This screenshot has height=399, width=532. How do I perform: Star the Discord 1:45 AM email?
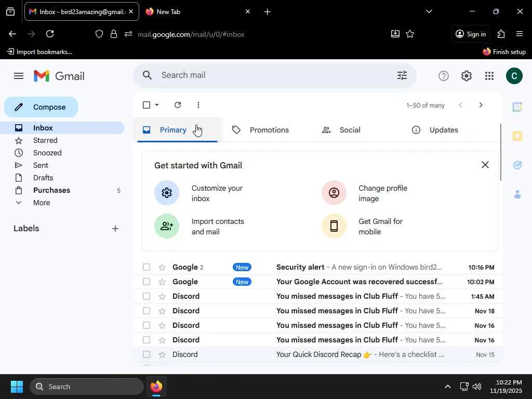coord(162,297)
